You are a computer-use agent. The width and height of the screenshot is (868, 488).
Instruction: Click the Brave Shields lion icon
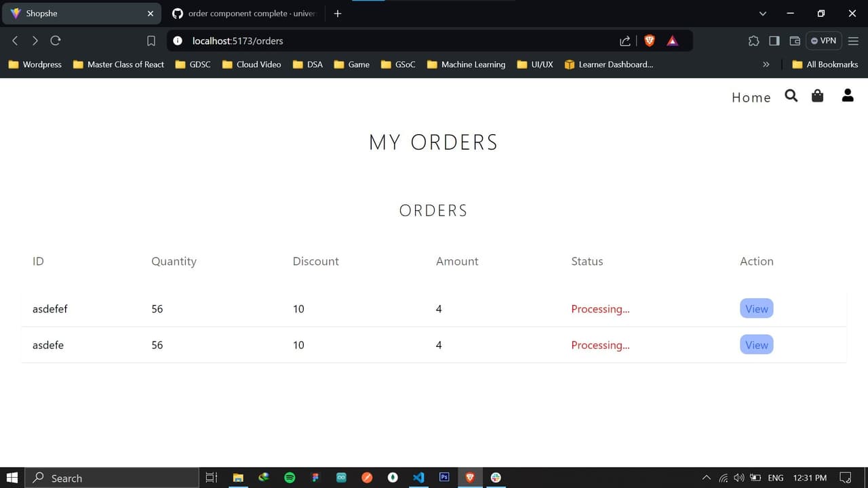coord(649,41)
